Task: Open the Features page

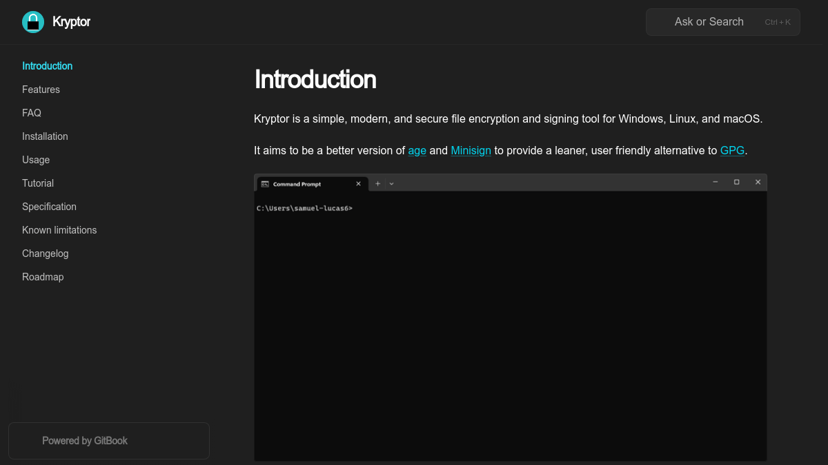Action: (41, 89)
